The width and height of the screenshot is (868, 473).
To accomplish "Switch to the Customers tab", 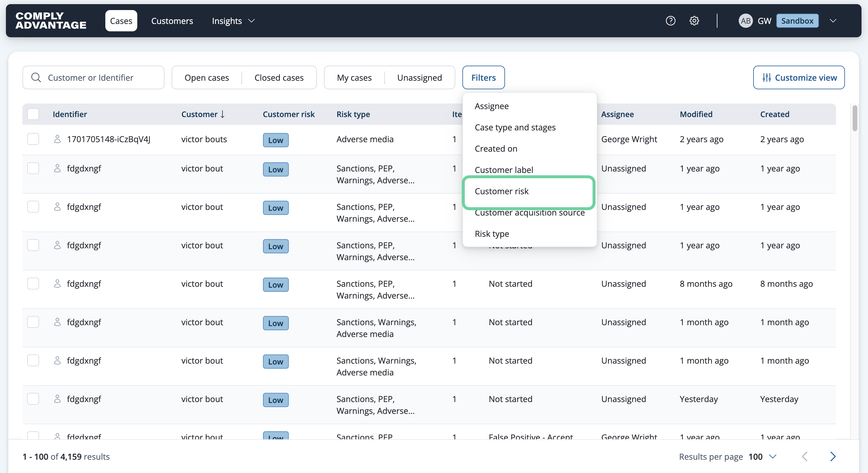I will pyautogui.click(x=172, y=21).
